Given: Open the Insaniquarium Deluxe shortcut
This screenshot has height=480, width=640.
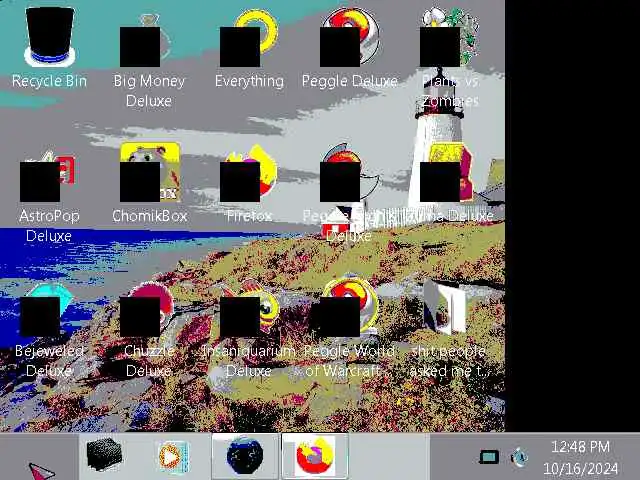Looking at the screenshot, I should pyautogui.click(x=250, y=309).
